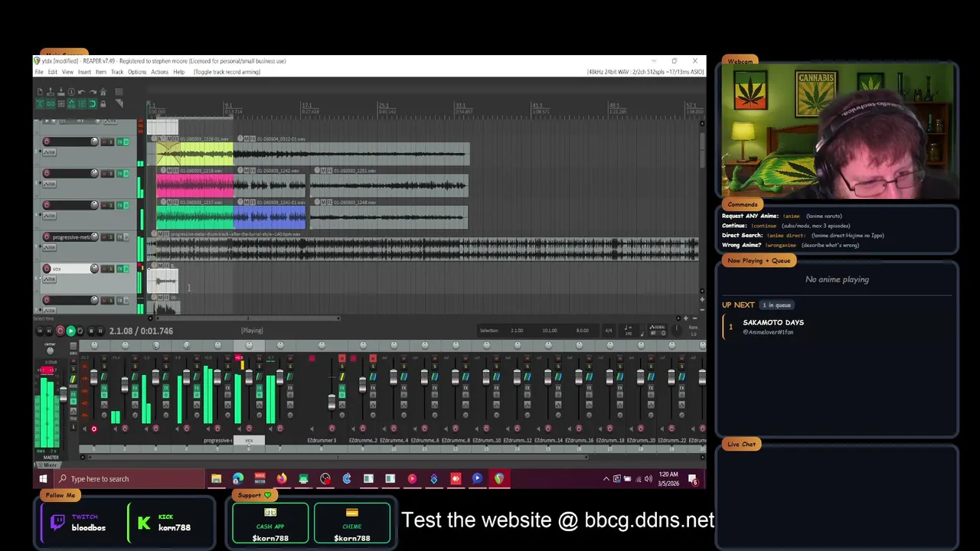Open the File menu
This screenshot has height=551, width=980.
pos(39,72)
